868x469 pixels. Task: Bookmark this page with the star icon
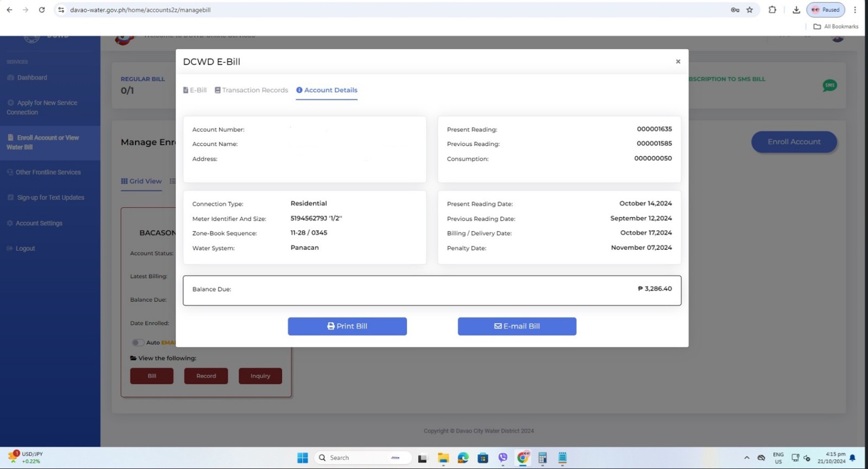[750, 10]
